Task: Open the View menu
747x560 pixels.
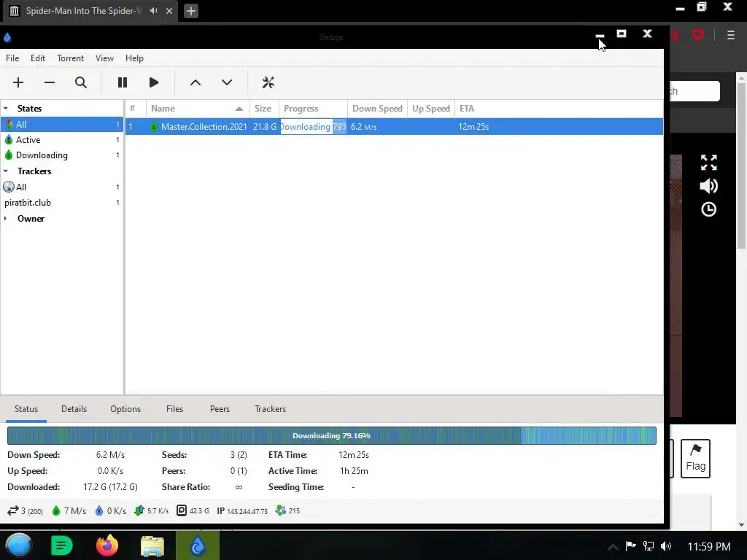Action: click(x=104, y=58)
